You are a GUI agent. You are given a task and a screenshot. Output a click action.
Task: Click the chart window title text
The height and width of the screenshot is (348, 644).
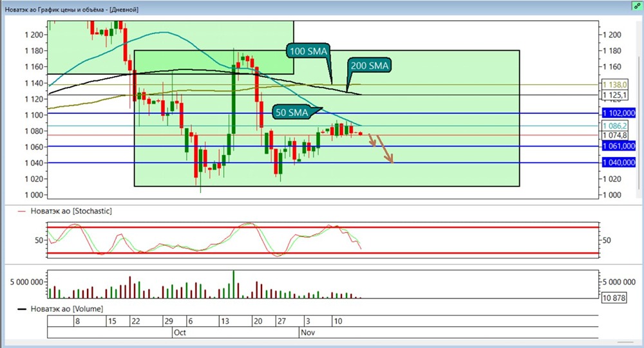coord(71,9)
